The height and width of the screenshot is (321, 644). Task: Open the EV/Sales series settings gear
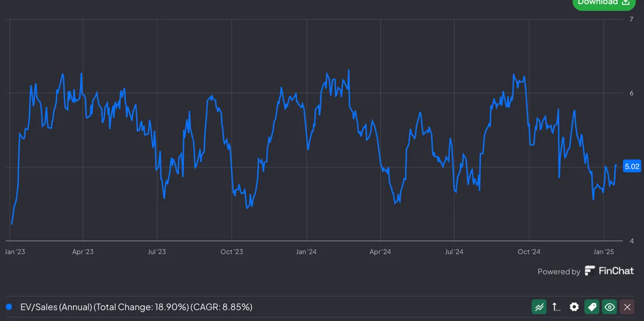click(x=574, y=307)
